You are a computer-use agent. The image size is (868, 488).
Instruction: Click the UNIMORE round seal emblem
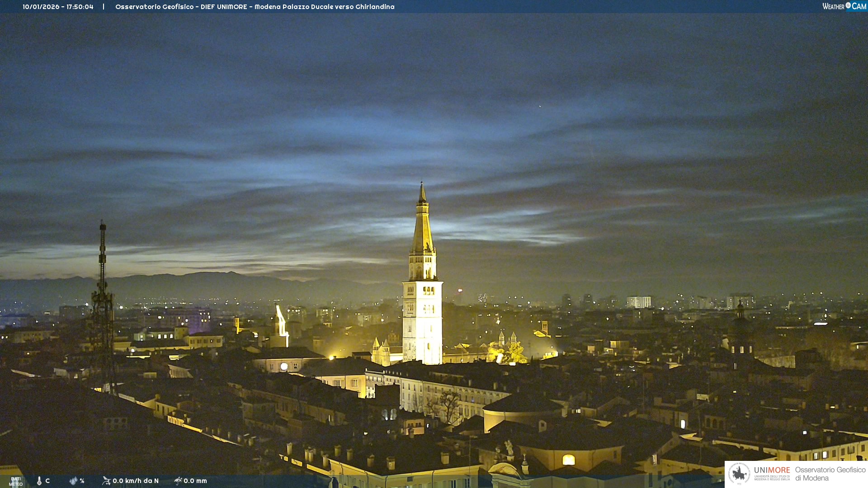click(739, 474)
